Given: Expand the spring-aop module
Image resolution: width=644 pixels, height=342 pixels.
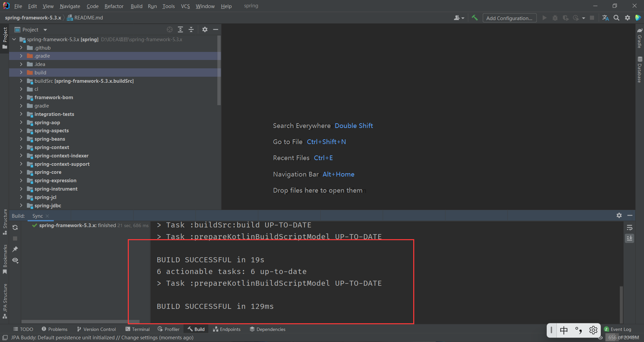Looking at the screenshot, I should point(21,122).
